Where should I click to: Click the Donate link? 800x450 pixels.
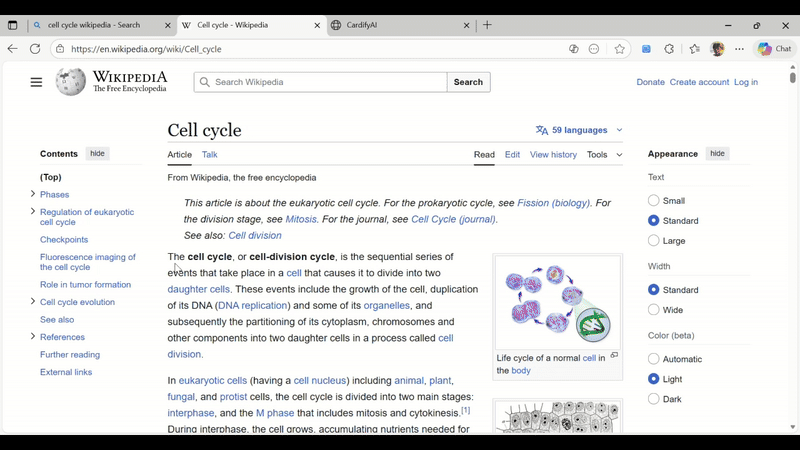tap(650, 82)
